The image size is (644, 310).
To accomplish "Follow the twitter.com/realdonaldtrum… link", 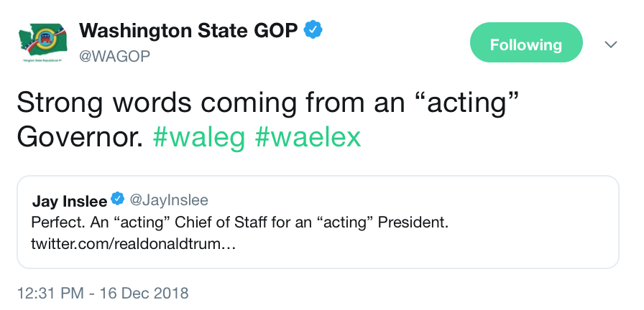I will click(x=133, y=245).
